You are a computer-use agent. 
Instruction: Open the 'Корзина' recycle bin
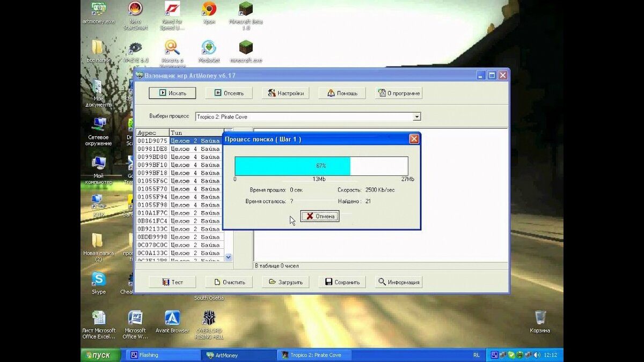pyautogui.click(x=540, y=322)
